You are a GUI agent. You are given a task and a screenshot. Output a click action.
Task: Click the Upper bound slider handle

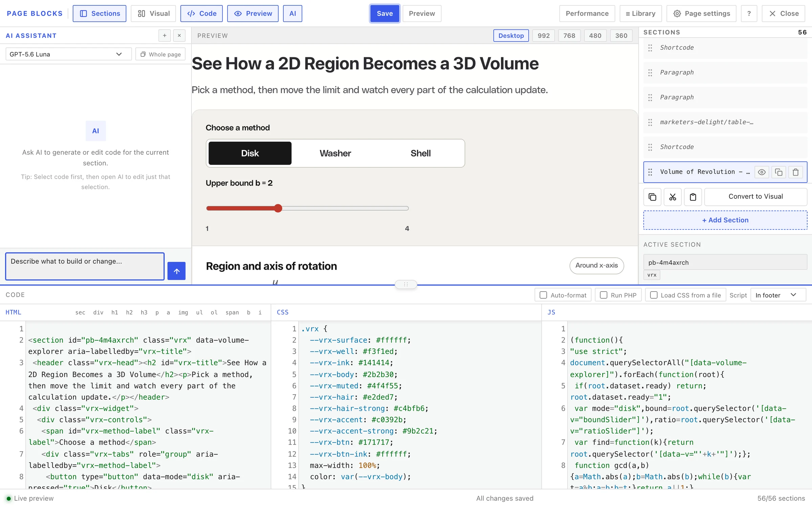[x=278, y=208]
